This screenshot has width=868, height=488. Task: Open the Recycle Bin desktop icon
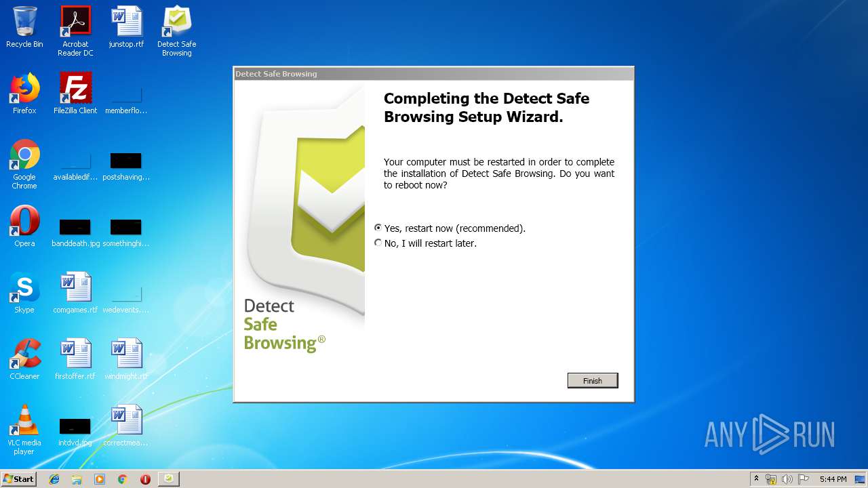(24, 27)
